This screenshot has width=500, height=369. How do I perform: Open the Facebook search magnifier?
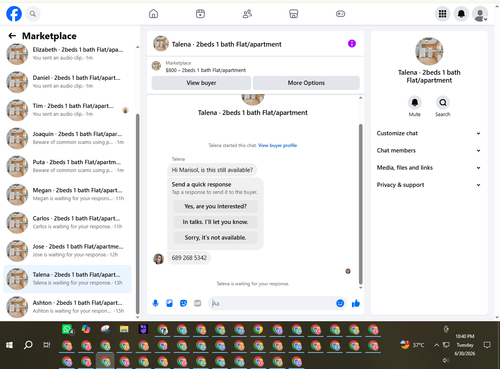[x=33, y=14]
